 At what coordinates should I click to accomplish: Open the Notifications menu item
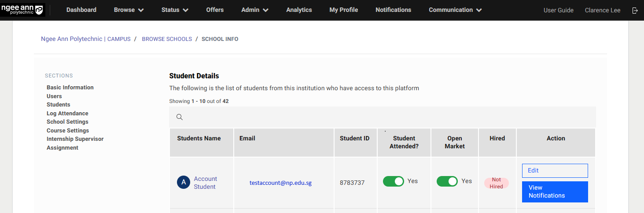[393, 10]
